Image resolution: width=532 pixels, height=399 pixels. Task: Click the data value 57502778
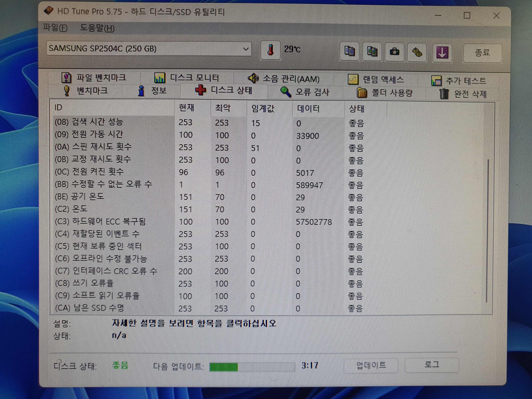click(x=314, y=222)
